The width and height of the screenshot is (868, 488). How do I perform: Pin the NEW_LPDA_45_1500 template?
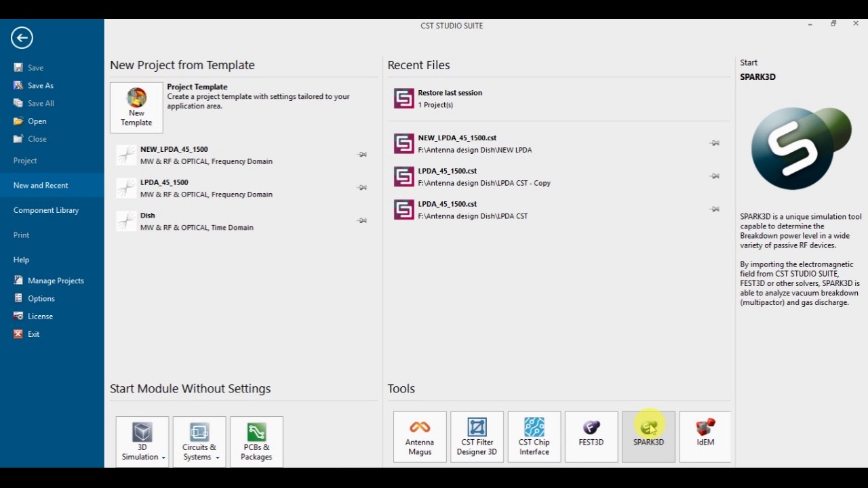362,155
